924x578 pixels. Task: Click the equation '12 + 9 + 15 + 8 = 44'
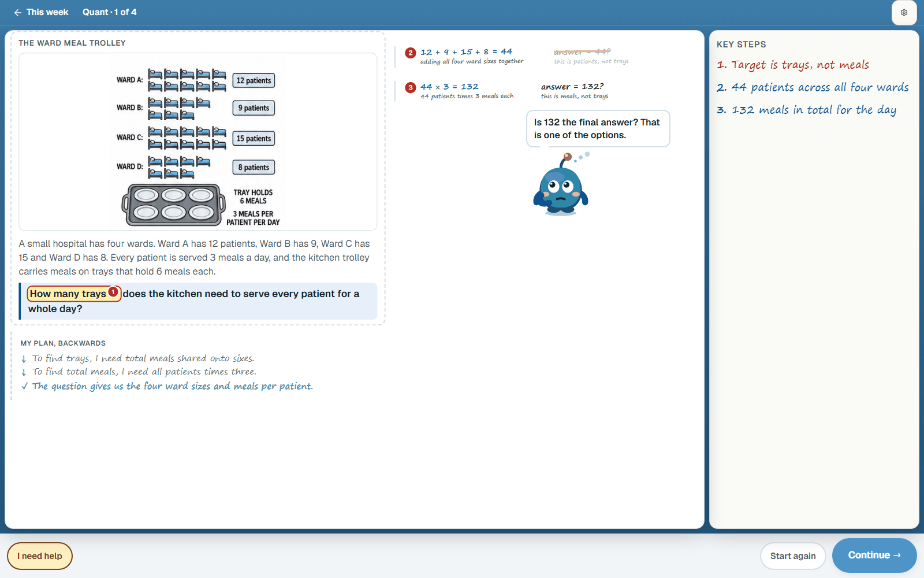466,51
